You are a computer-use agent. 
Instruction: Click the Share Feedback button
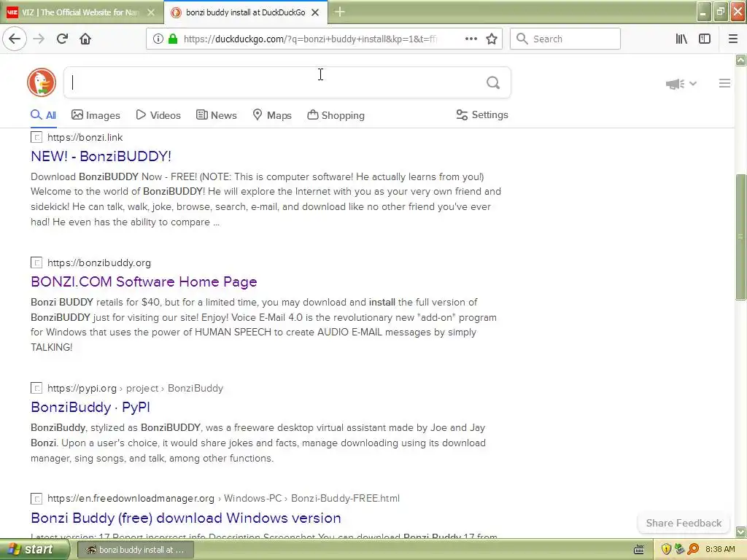coord(684,523)
